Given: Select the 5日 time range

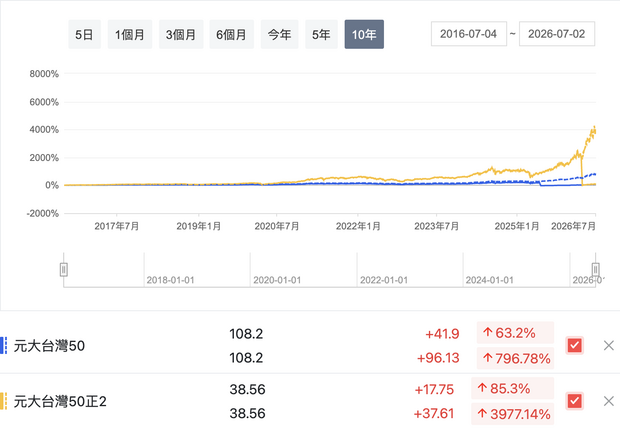Looking at the screenshot, I should tap(84, 34).
